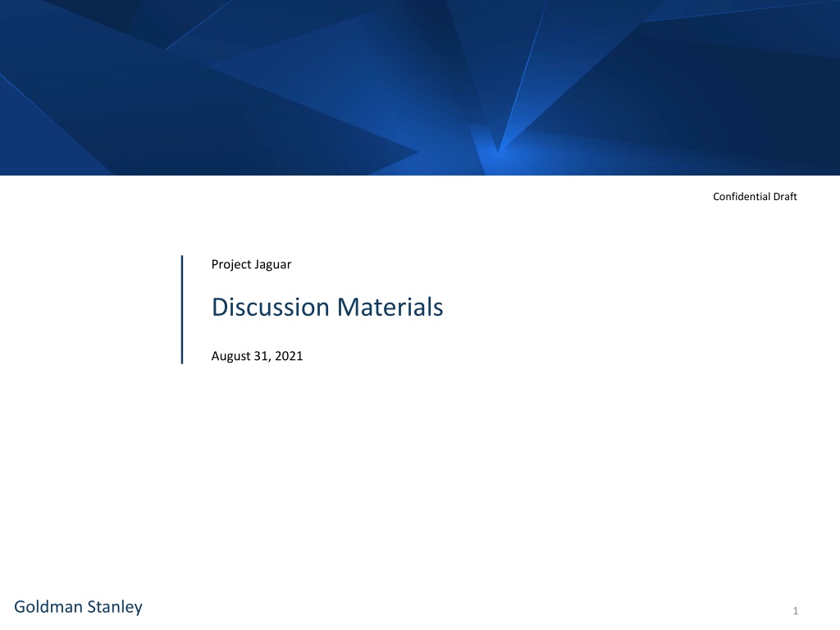Viewport: 840px width, 630px height.
Task: Click the word Goldman in the footer
Action: click(x=48, y=607)
